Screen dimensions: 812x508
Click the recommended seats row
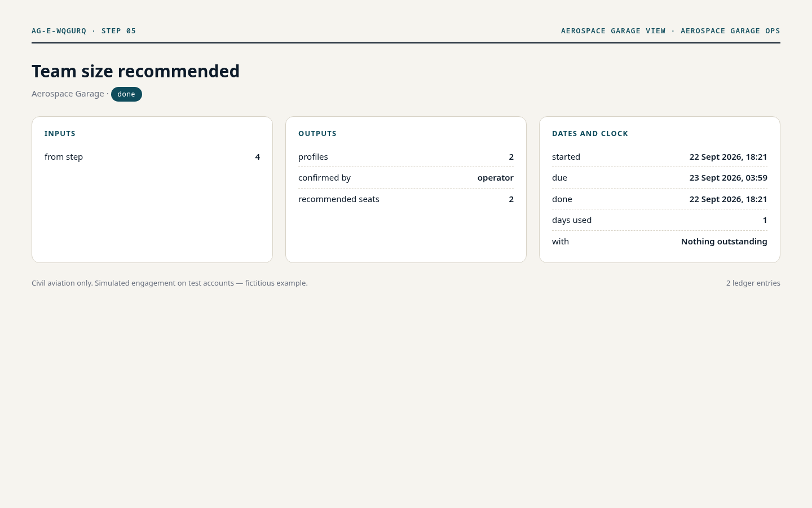coord(406,199)
